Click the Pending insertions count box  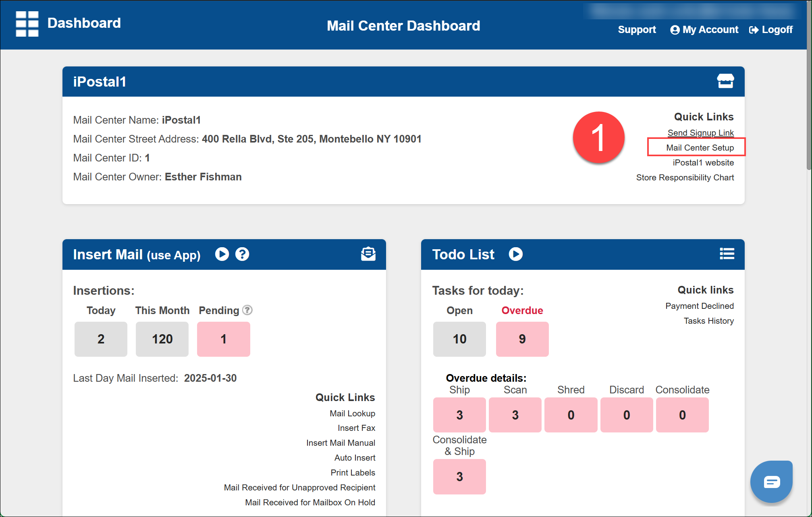223,339
